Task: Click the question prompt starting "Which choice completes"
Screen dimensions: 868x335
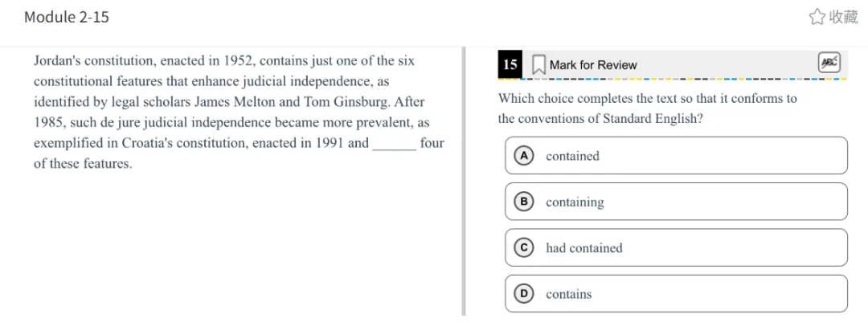Action: [647, 99]
